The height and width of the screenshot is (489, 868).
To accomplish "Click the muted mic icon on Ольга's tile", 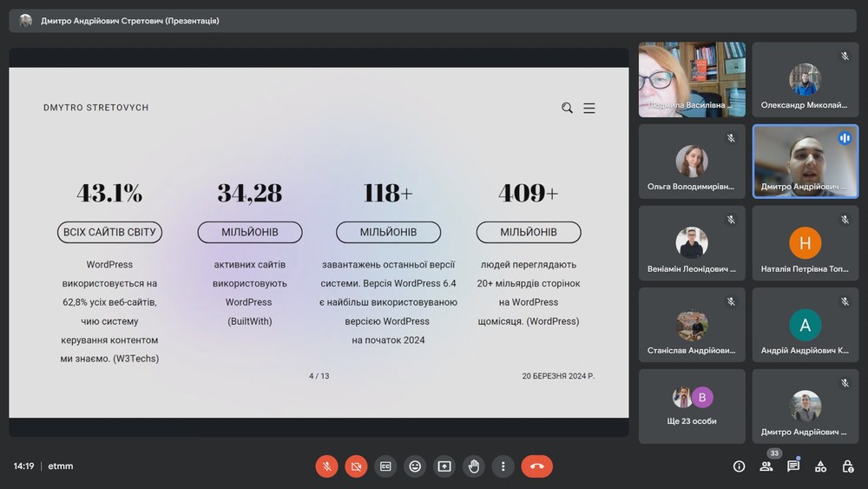I will (731, 138).
